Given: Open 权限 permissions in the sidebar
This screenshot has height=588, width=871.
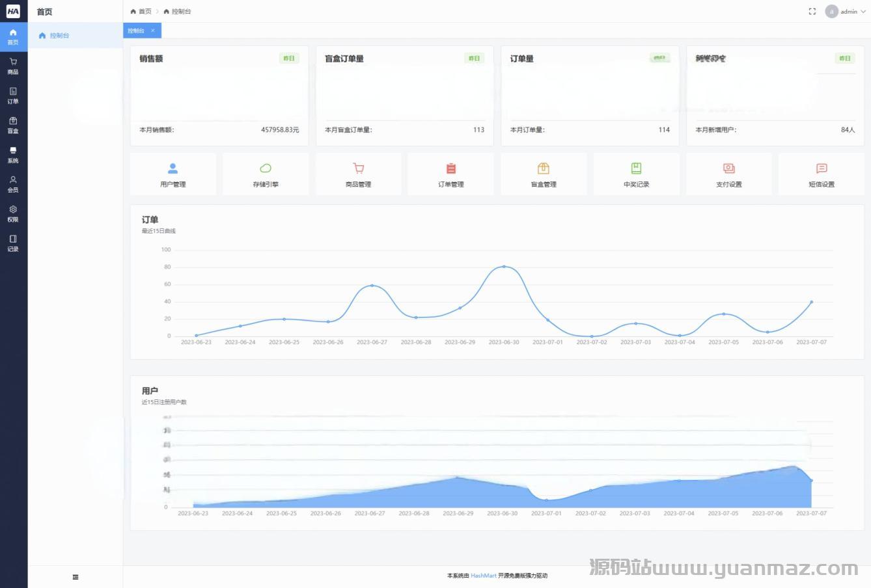Looking at the screenshot, I should tap(13, 213).
